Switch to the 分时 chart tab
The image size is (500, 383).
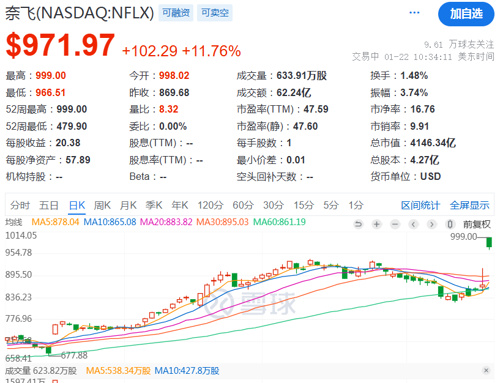(x=20, y=205)
